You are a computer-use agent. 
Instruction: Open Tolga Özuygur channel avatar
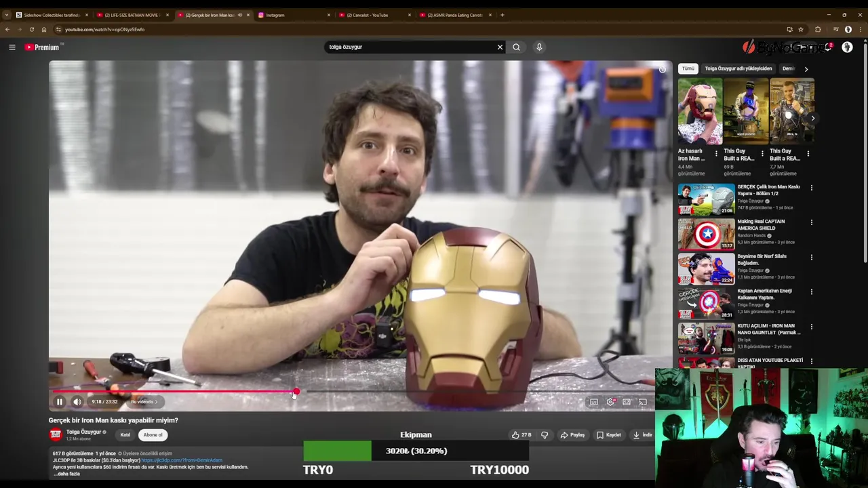coord(56,435)
